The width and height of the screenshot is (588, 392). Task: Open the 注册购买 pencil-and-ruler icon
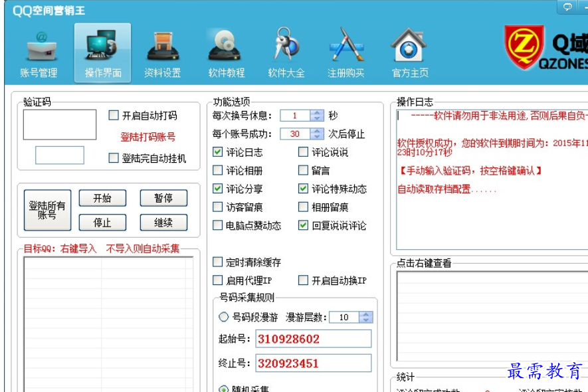pos(347,45)
